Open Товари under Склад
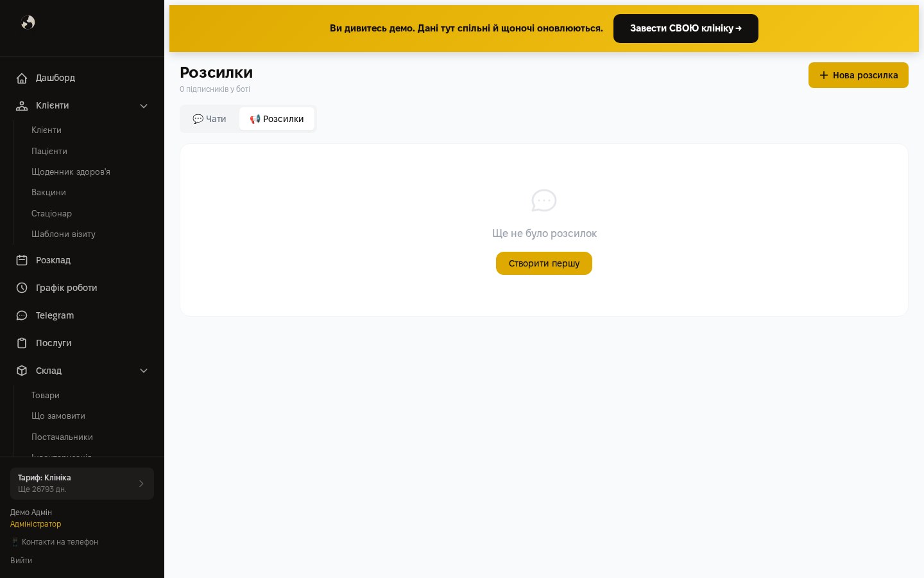924x578 pixels. 46,396
